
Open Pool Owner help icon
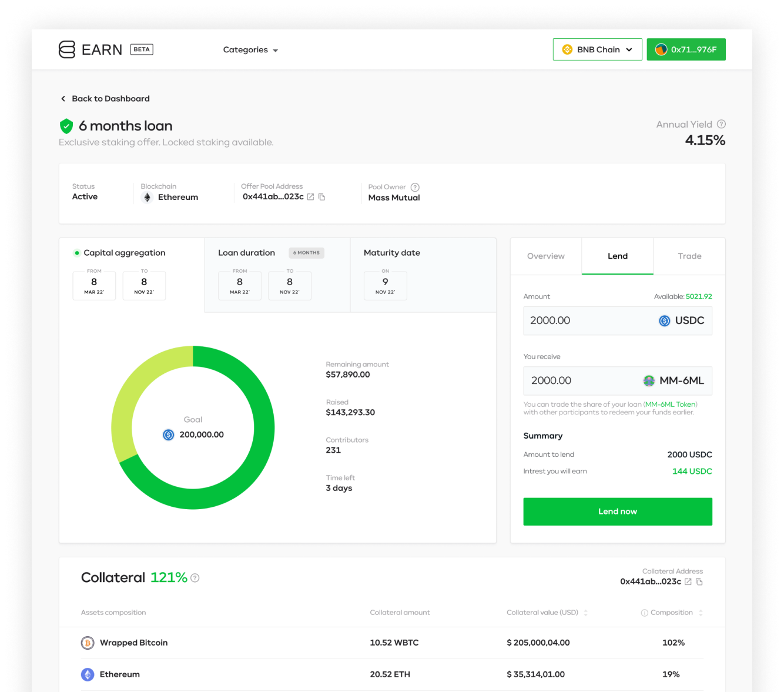415,187
